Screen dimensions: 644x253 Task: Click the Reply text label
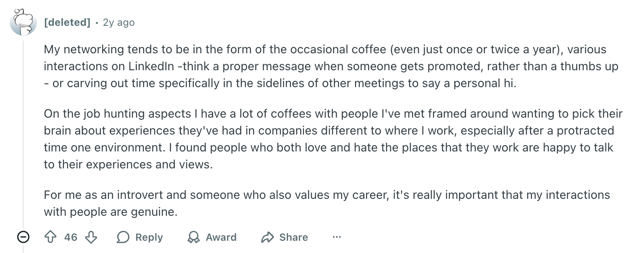[149, 237]
